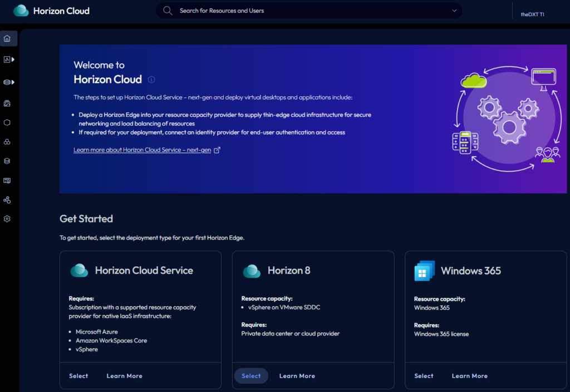570x392 pixels.
Task: Expand the search bar dropdown chevron
Action: point(454,11)
